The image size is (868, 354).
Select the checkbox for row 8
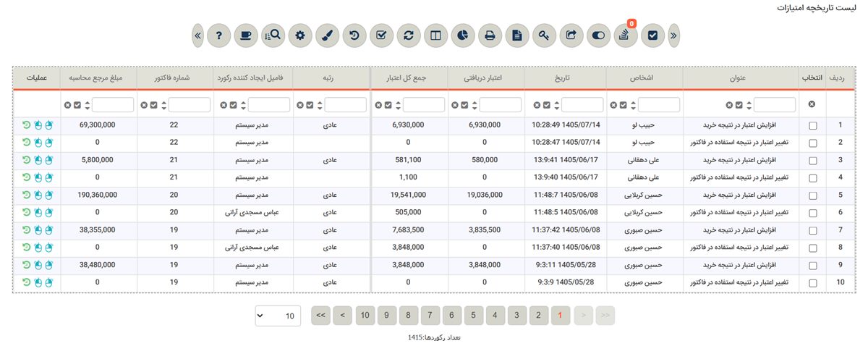coord(813,248)
